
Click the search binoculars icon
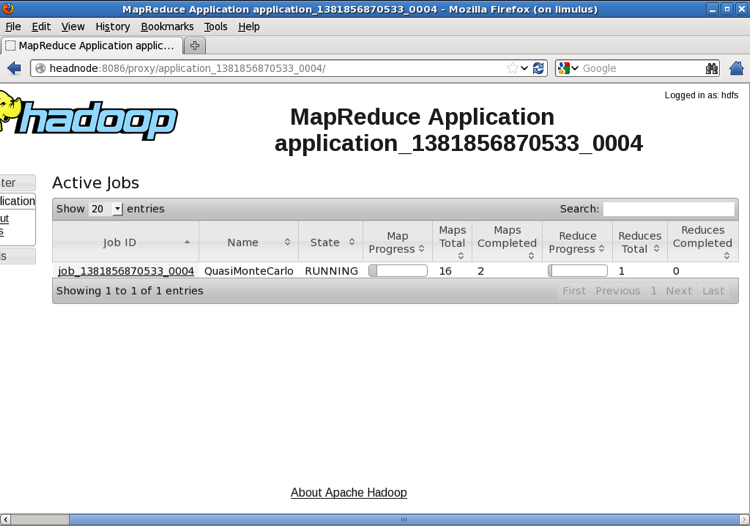click(711, 68)
